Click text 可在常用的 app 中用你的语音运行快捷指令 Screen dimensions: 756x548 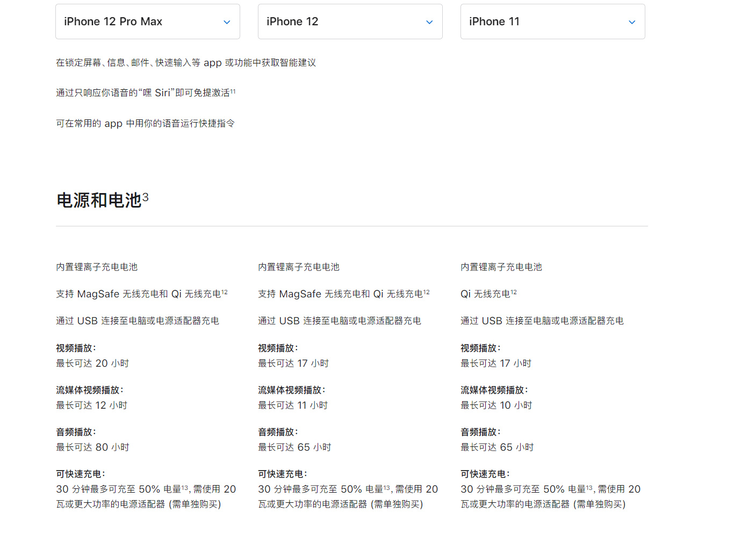coord(146,124)
